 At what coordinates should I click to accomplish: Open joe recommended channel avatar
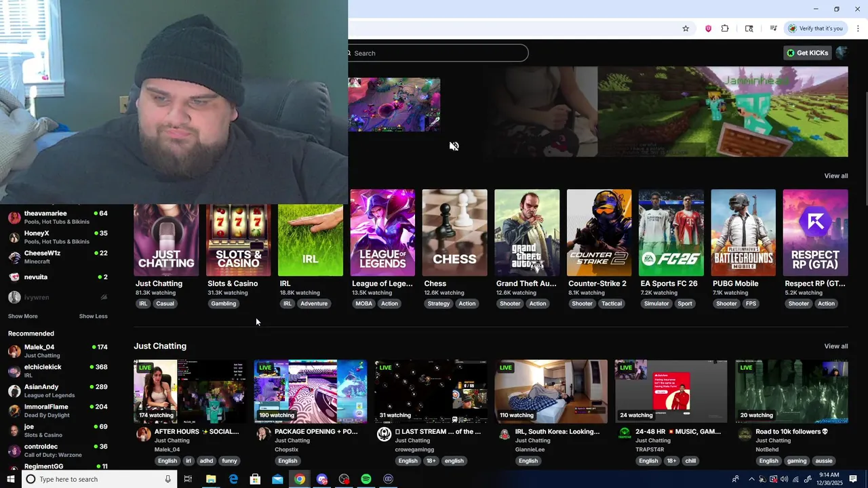click(14, 430)
